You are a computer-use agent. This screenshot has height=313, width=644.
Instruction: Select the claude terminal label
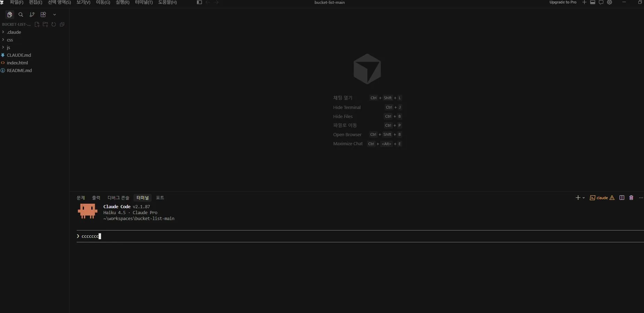[602, 198]
